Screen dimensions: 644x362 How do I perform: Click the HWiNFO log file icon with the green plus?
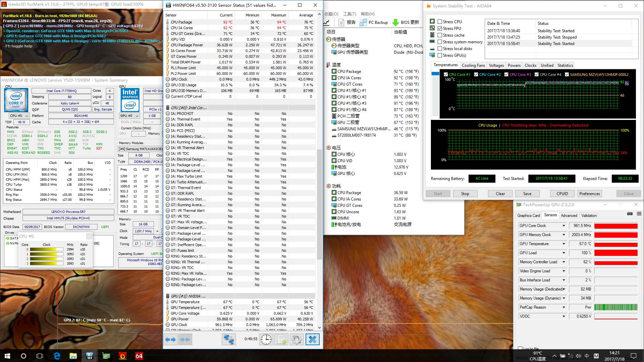pyautogui.click(x=281, y=340)
